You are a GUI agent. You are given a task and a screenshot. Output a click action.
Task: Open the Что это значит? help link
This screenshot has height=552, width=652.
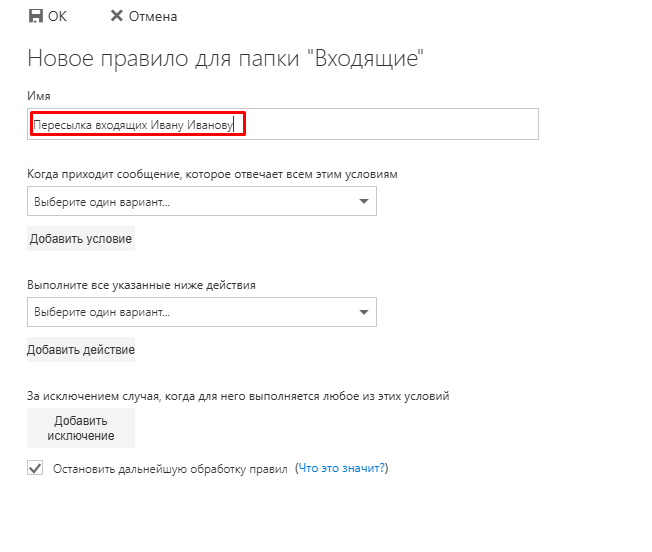pos(342,468)
